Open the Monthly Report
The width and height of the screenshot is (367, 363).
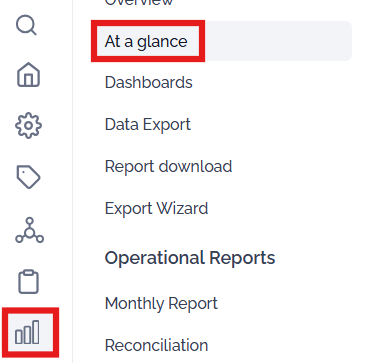pyautogui.click(x=161, y=304)
